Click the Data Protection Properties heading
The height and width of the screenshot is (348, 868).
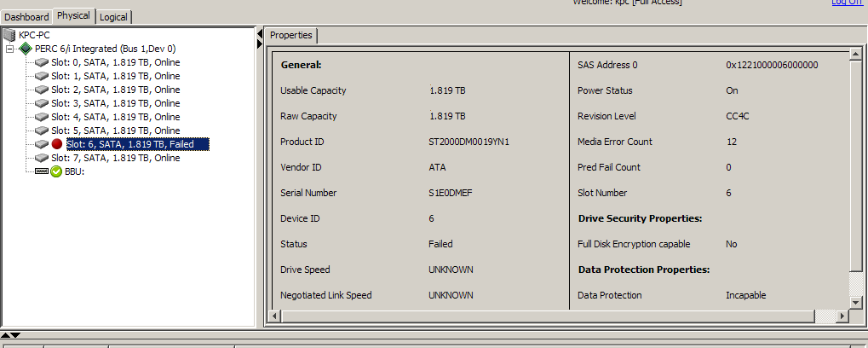pyautogui.click(x=644, y=270)
